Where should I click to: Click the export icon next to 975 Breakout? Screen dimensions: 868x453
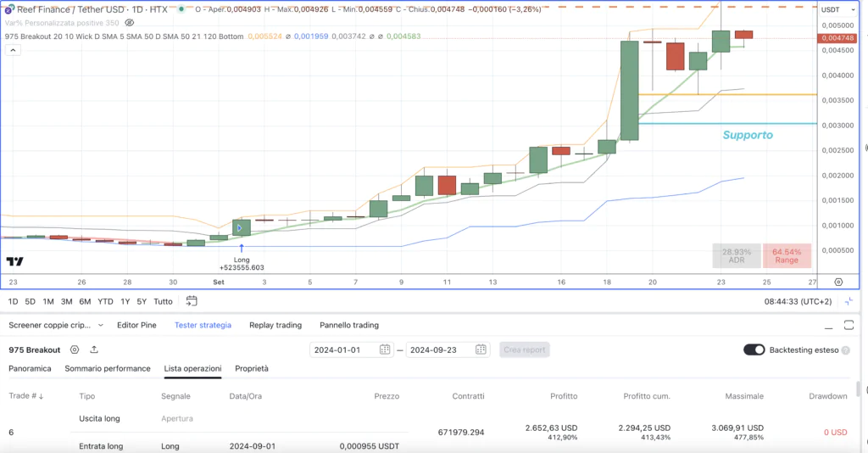coord(93,350)
